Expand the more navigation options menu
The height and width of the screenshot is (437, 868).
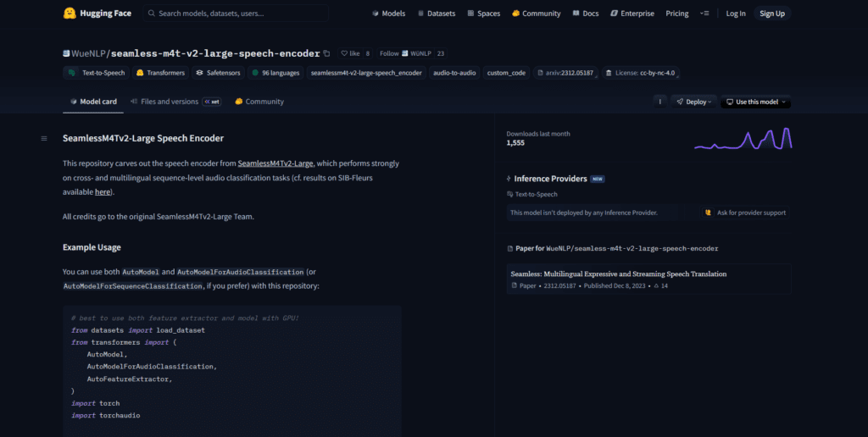point(704,14)
